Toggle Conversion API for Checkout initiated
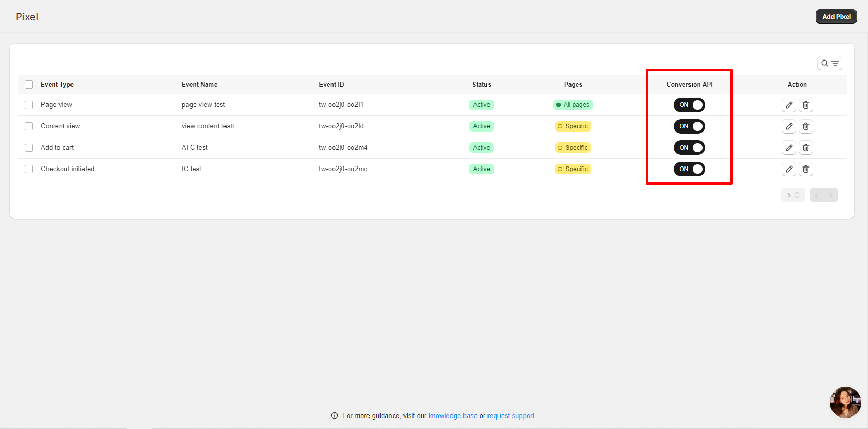The height and width of the screenshot is (429, 868). point(689,169)
